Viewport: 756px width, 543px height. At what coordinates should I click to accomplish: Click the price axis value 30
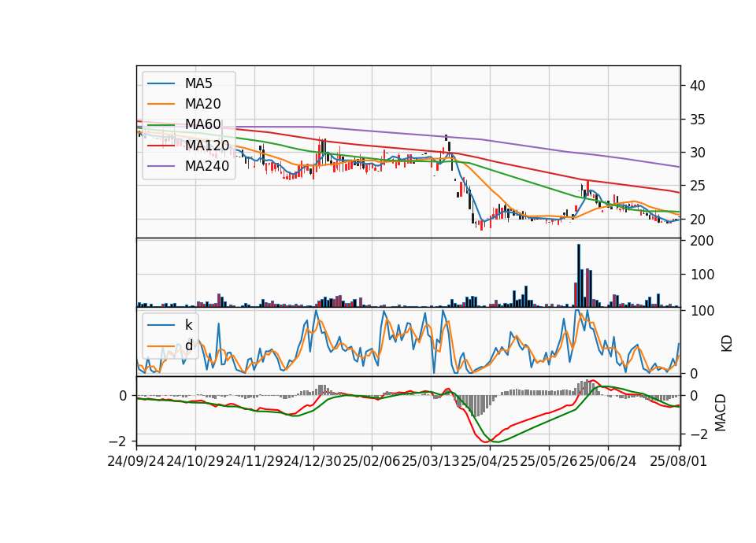click(x=698, y=153)
